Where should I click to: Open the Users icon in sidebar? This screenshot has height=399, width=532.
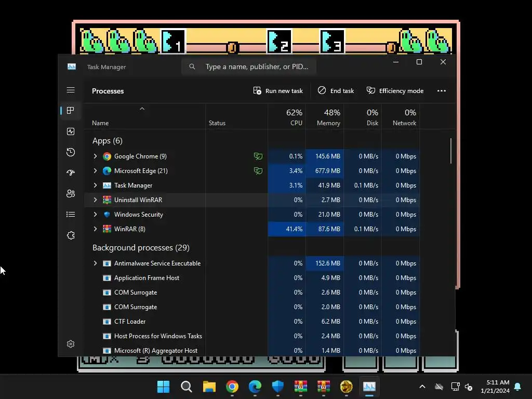tap(71, 193)
